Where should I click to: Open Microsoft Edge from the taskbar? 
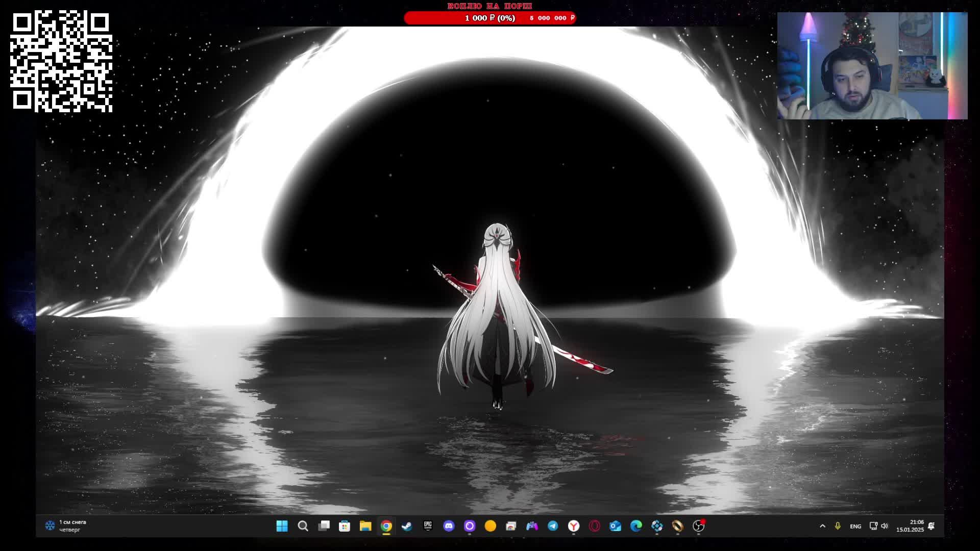pyautogui.click(x=636, y=526)
